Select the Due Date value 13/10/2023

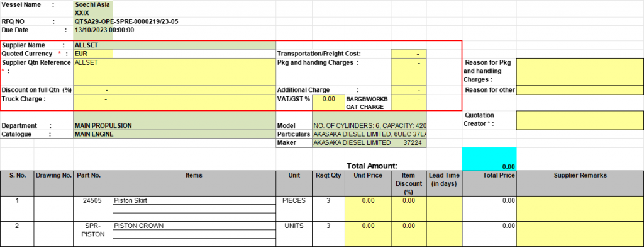[x=104, y=30]
